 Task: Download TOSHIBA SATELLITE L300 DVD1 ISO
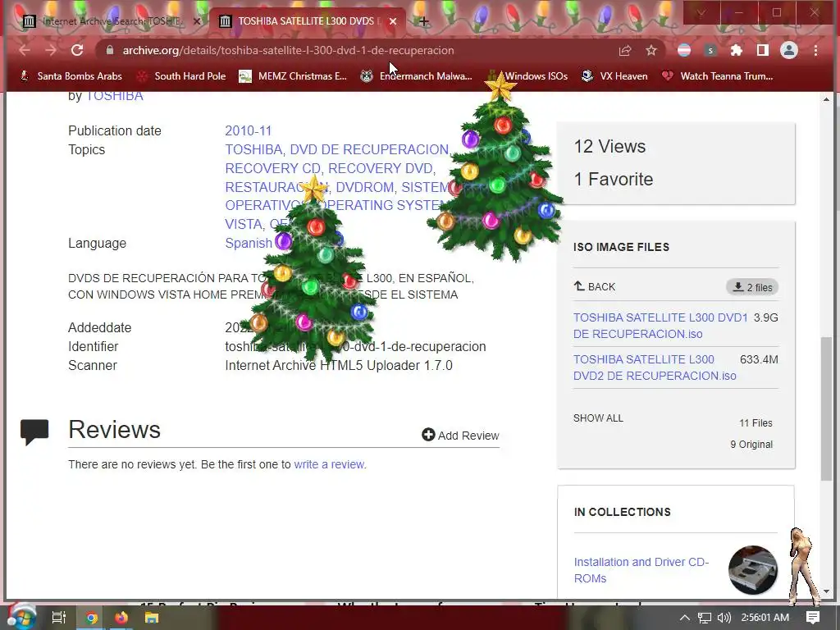(x=660, y=326)
